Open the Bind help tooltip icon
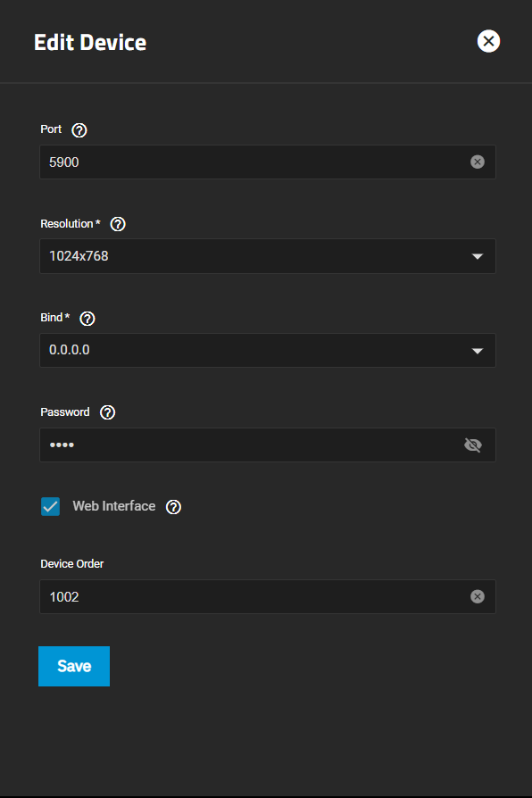This screenshot has height=798, width=532. tap(87, 319)
